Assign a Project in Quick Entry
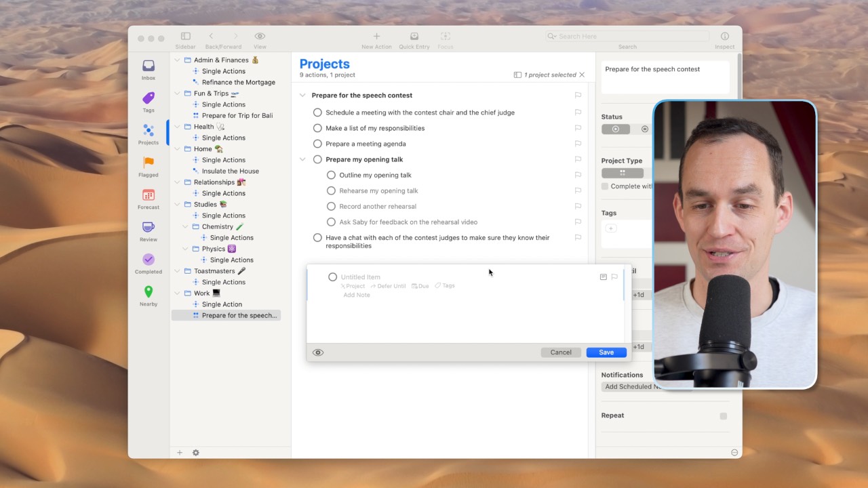This screenshot has height=488, width=868. [x=353, y=286]
